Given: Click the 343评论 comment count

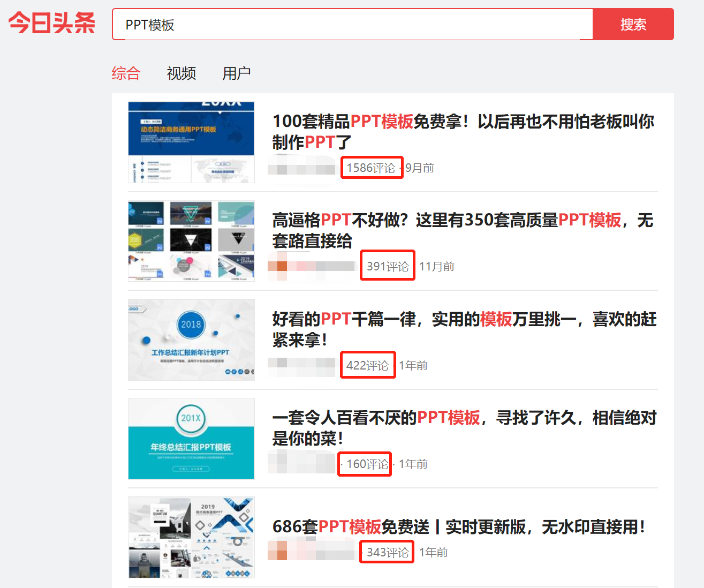Looking at the screenshot, I should tap(388, 552).
